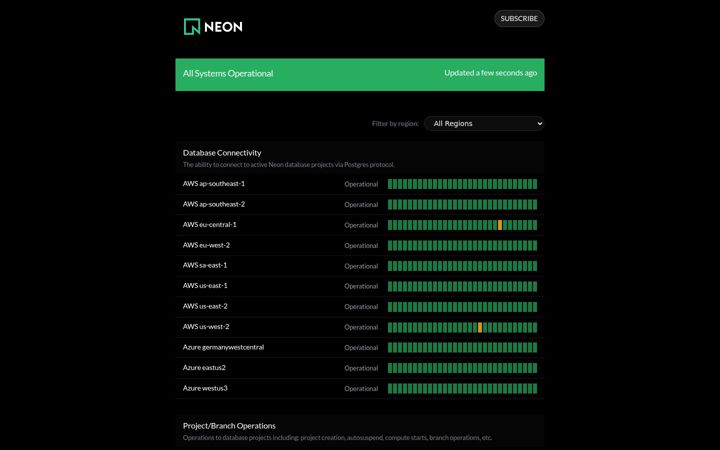Click the SUBSCRIBE button
Screen dimensions: 720x450
pos(519,18)
